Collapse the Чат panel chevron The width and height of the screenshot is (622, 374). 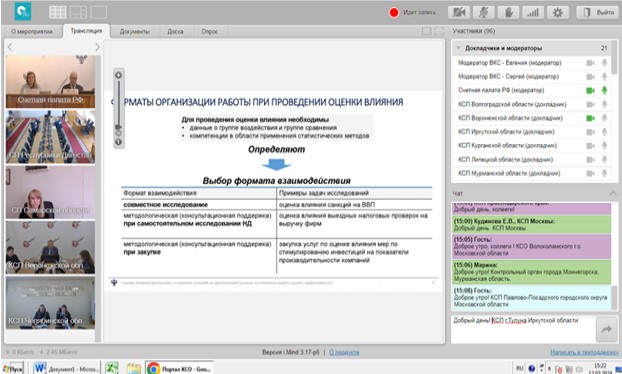coord(613,194)
